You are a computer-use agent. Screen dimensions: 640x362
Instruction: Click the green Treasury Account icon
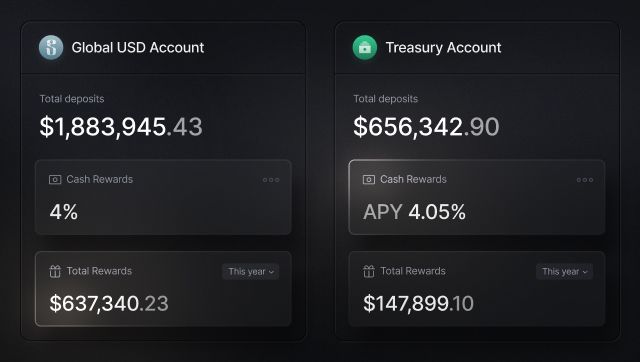[364, 47]
